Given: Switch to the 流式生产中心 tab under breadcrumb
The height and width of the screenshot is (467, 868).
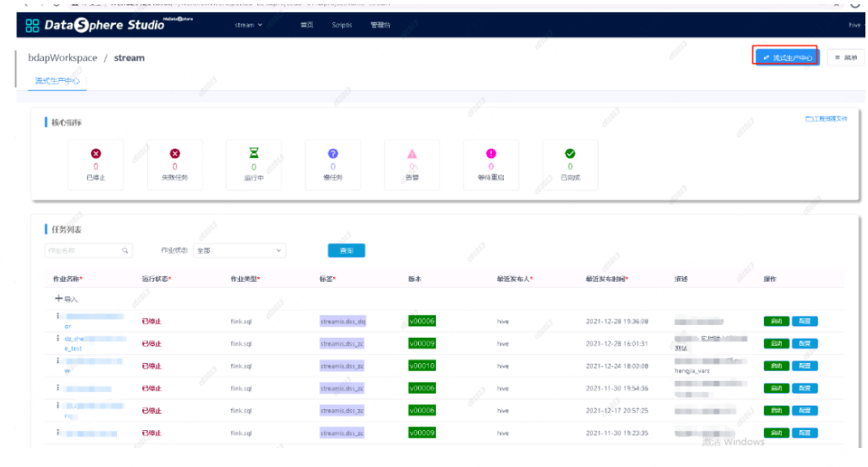Looking at the screenshot, I should coord(58,81).
